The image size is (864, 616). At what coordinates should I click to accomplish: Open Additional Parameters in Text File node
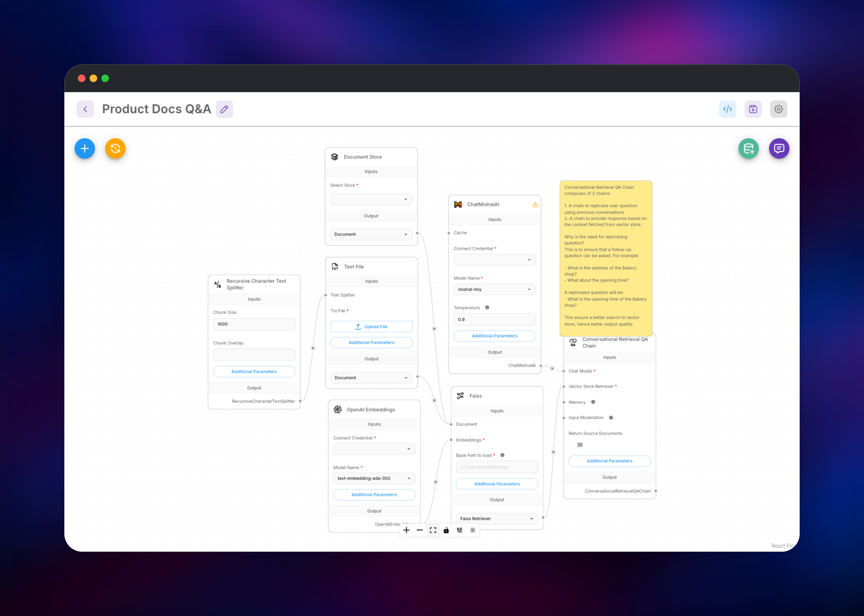371,343
